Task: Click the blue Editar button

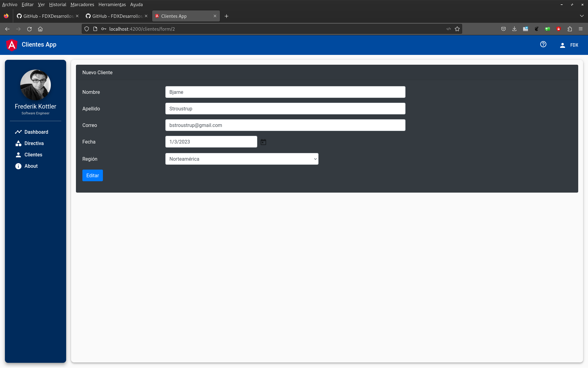Action: [x=92, y=175]
